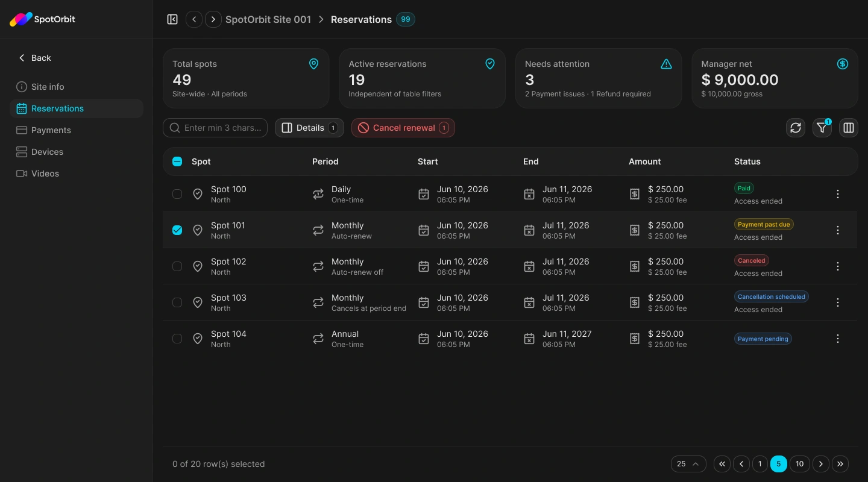
Task: Go forward with the breadcrumb right chevron
Action: coord(213,19)
